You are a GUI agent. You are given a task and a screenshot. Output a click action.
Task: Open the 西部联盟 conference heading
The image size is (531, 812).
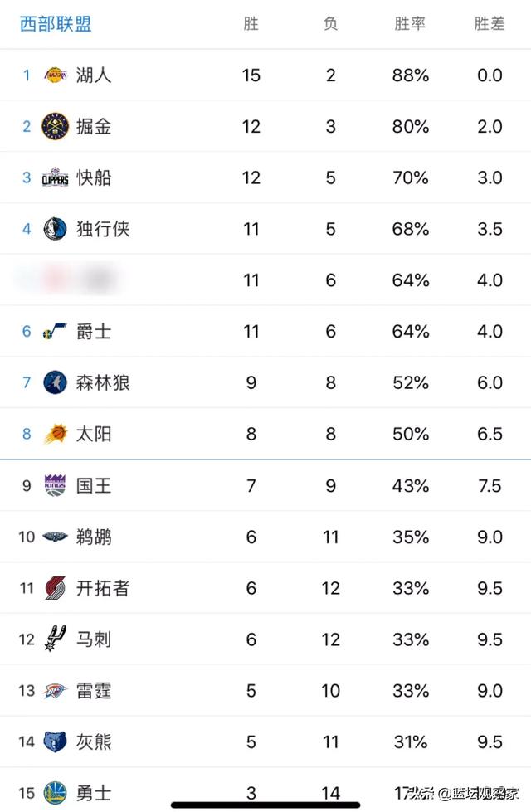click(x=56, y=24)
